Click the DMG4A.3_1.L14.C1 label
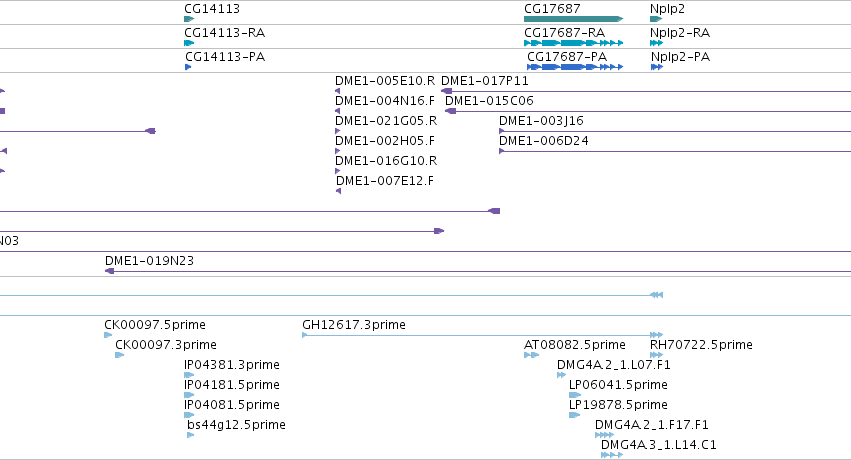Screen dimensions: 851x460 (x=658, y=445)
